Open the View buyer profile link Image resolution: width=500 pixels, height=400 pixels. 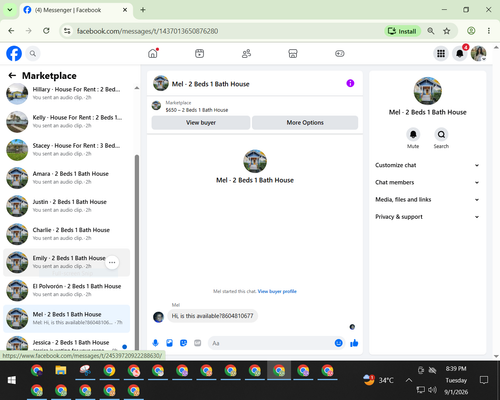(277, 291)
